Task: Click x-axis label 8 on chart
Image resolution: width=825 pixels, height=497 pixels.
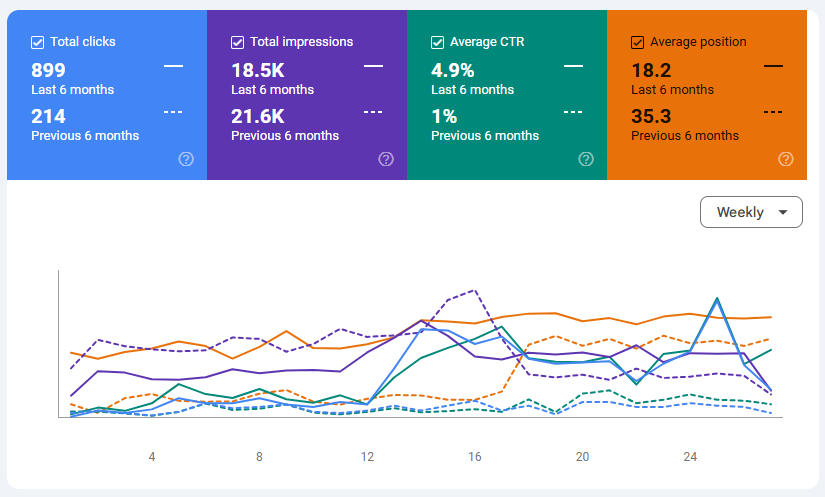Action: [x=259, y=457]
